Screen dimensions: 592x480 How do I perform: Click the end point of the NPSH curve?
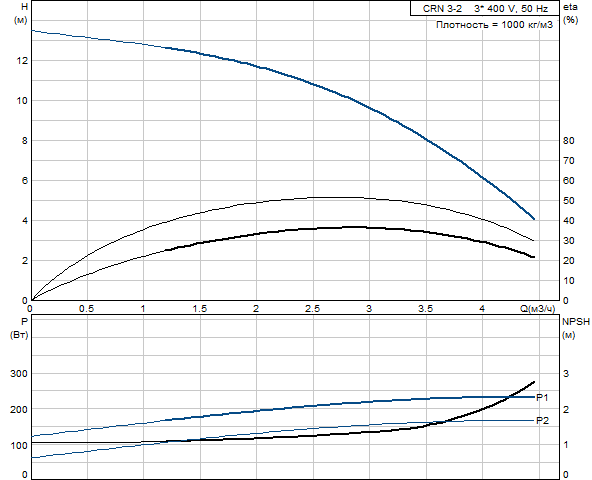(x=534, y=382)
